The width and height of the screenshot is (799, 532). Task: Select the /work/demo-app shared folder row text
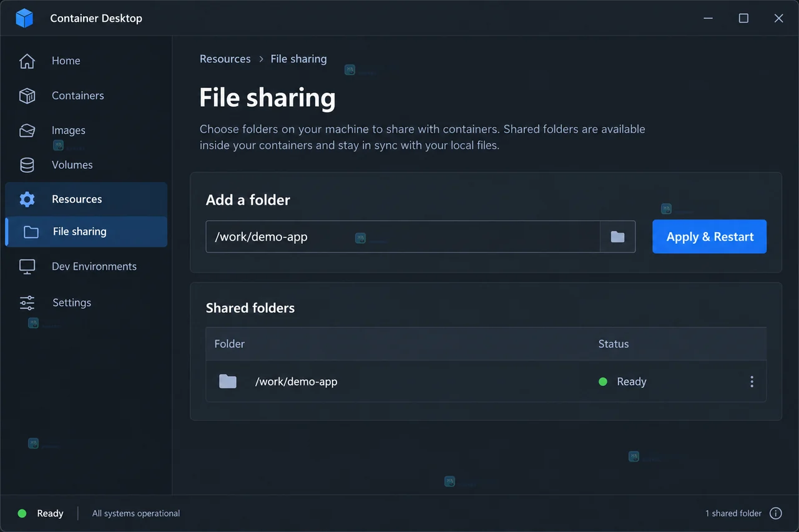[296, 381]
